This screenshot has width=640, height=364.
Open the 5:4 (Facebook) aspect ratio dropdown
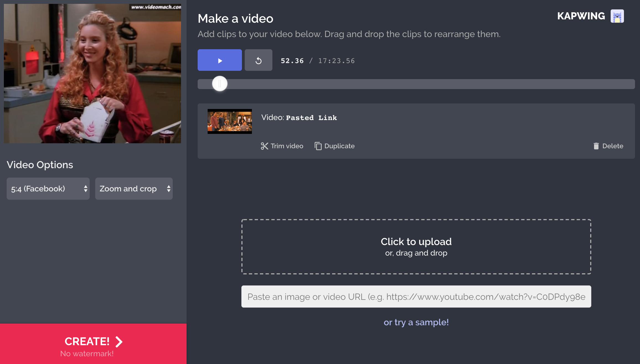(48, 189)
